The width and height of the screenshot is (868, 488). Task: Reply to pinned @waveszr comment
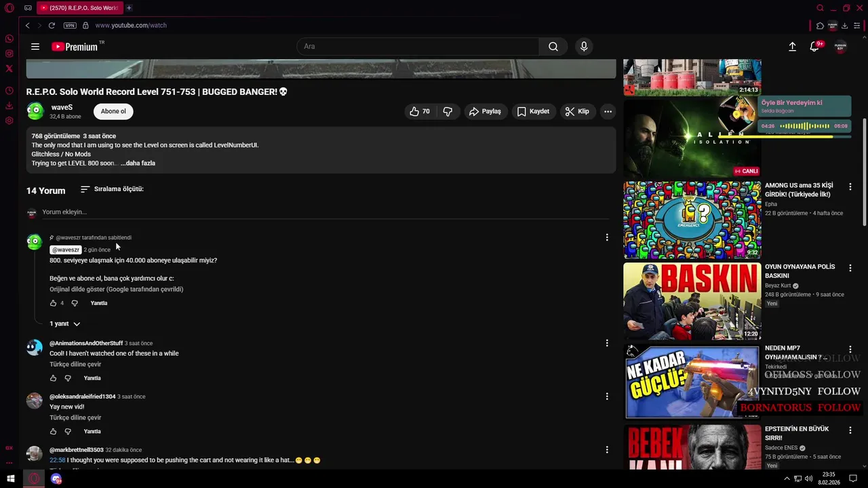click(99, 303)
